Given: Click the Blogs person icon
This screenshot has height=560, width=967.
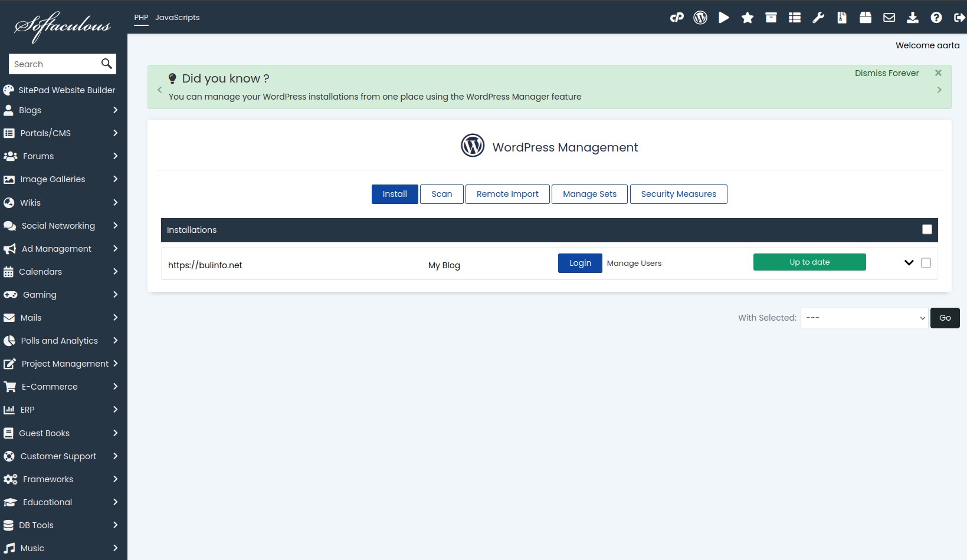Looking at the screenshot, I should coord(8,110).
